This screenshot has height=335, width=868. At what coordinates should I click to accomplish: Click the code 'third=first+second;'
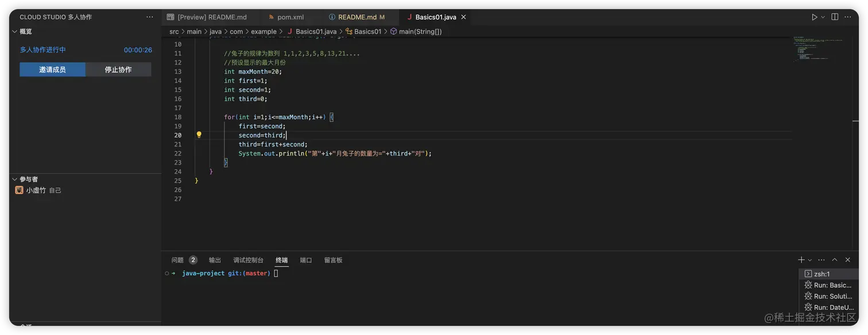[x=273, y=145]
